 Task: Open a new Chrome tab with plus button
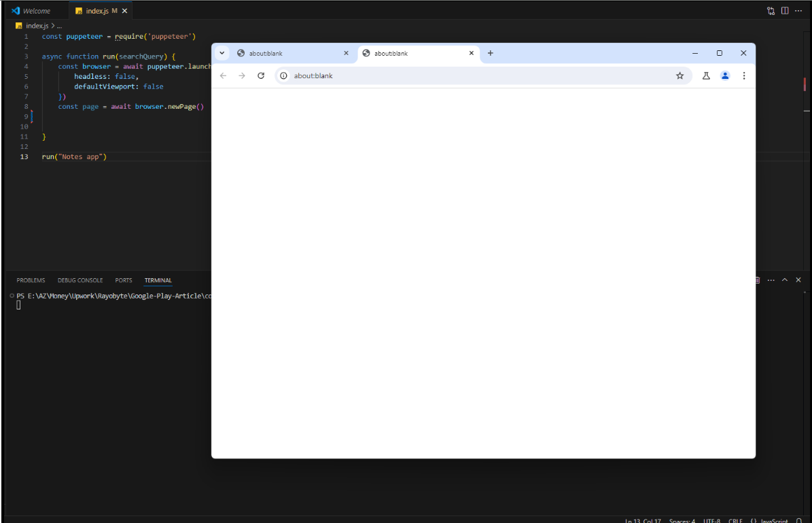pos(491,52)
